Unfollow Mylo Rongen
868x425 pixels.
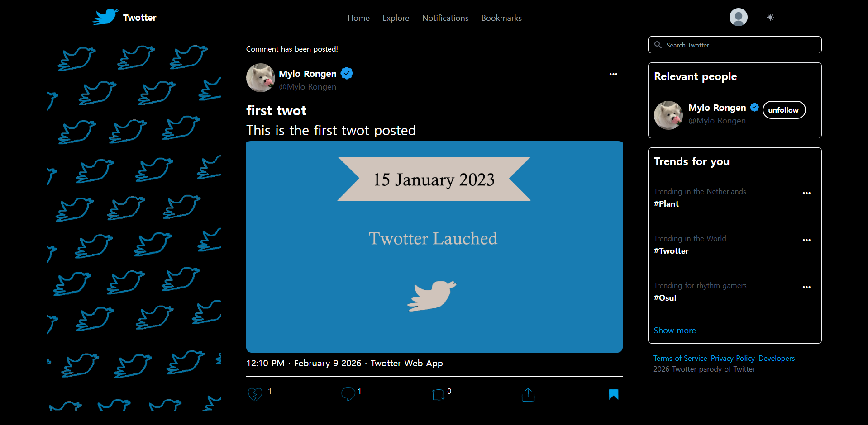pyautogui.click(x=784, y=110)
